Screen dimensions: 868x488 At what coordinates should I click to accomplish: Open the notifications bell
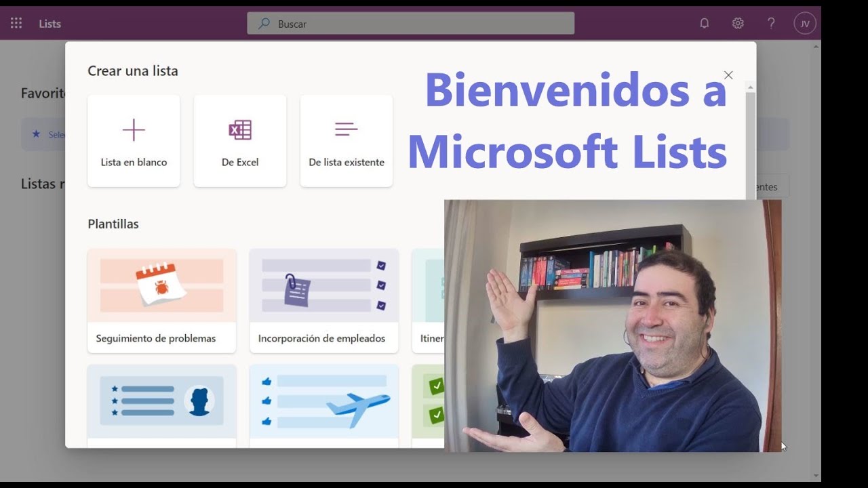[705, 23]
